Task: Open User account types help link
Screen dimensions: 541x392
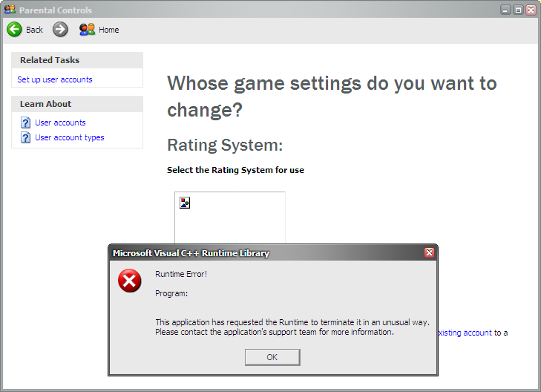Action: pos(69,137)
